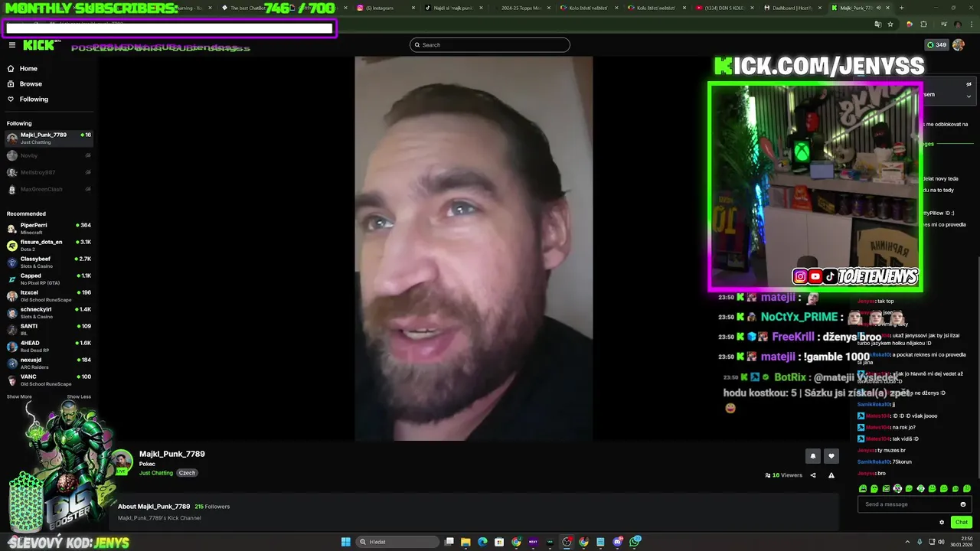Collapse recommended list with Show Less
980x551 pixels.
point(79,396)
